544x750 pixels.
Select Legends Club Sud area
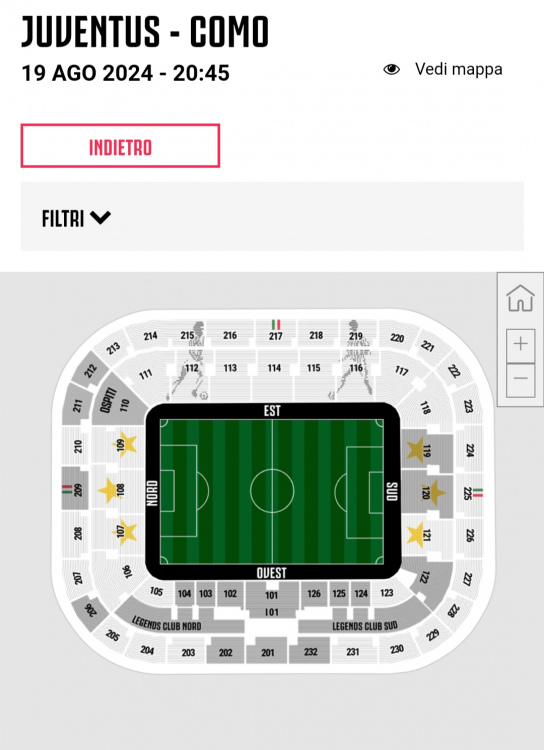pyautogui.click(x=365, y=620)
